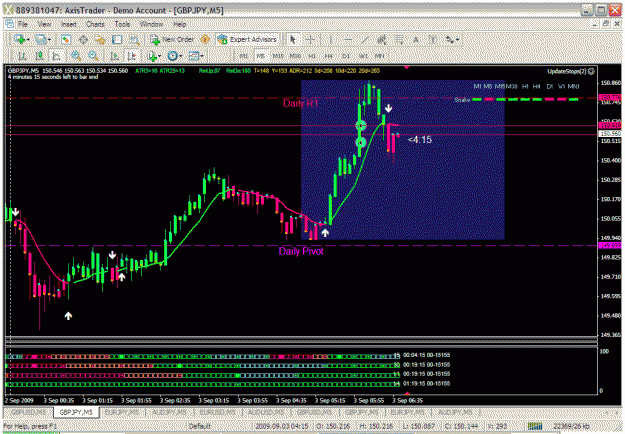Image resolution: width=625 pixels, height=434 pixels.
Task: Open the Periods clock icon
Action: tap(172, 56)
